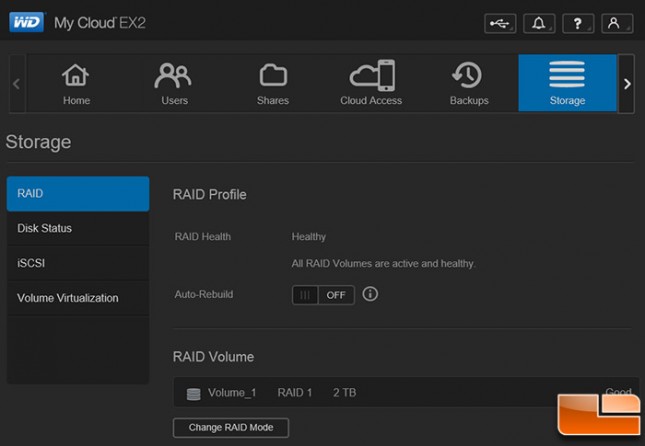Viewport: 645px width, 446px height.
Task: Click the RAID Volume heading
Action: point(213,357)
